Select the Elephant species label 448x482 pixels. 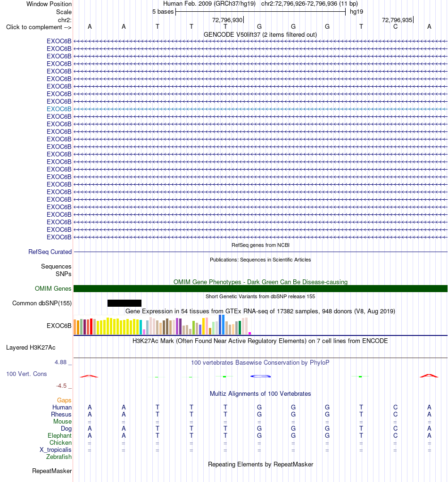[60, 435]
